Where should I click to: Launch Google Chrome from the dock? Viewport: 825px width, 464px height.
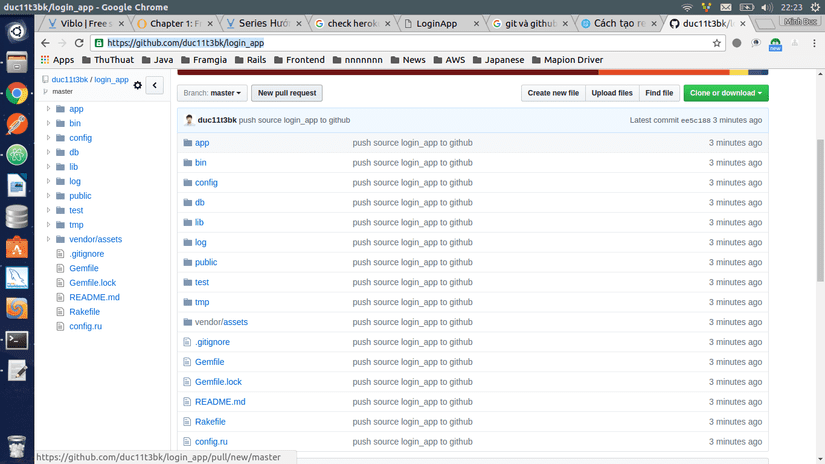[17, 94]
